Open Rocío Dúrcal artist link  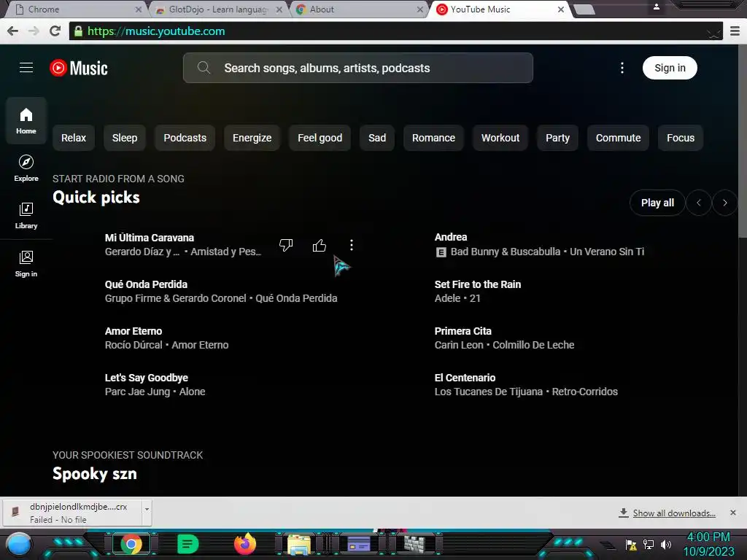click(133, 345)
